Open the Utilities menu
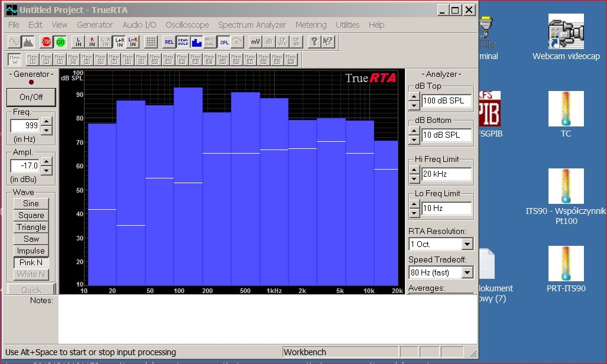The height and width of the screenshot is (364, 607). click(348, 25)
